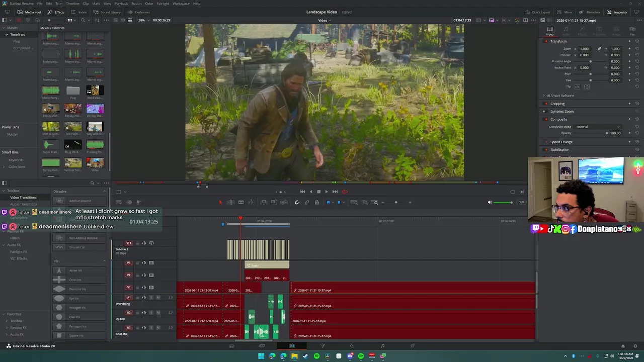The height and width of the screenshot is (362, 644).
Task: Toggle timeline snapping magnet icon
Action: (297, 203)
